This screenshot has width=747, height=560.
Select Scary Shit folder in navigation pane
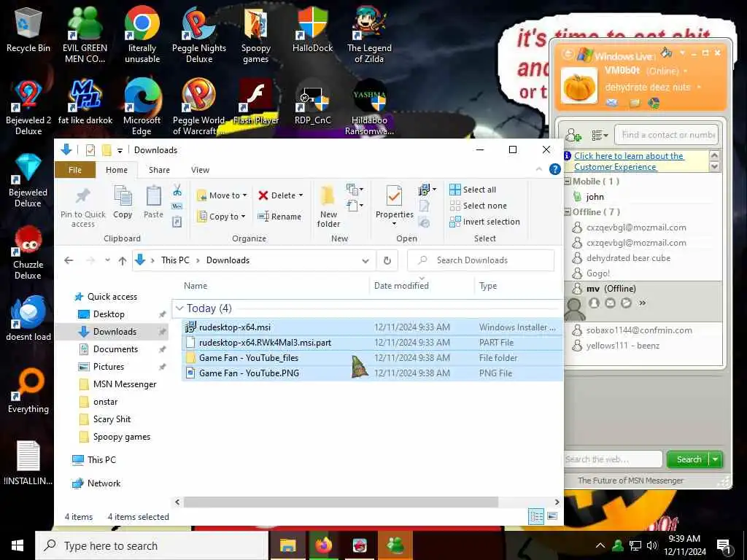tap(112, 419)
